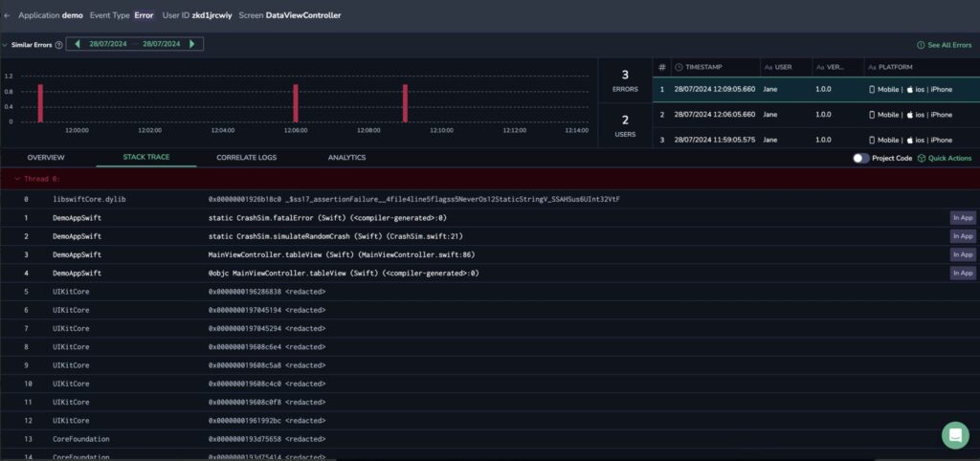Open the Correlate Logs tab
This screenshot has width=980, height=461.
click(x=246, y=158)
